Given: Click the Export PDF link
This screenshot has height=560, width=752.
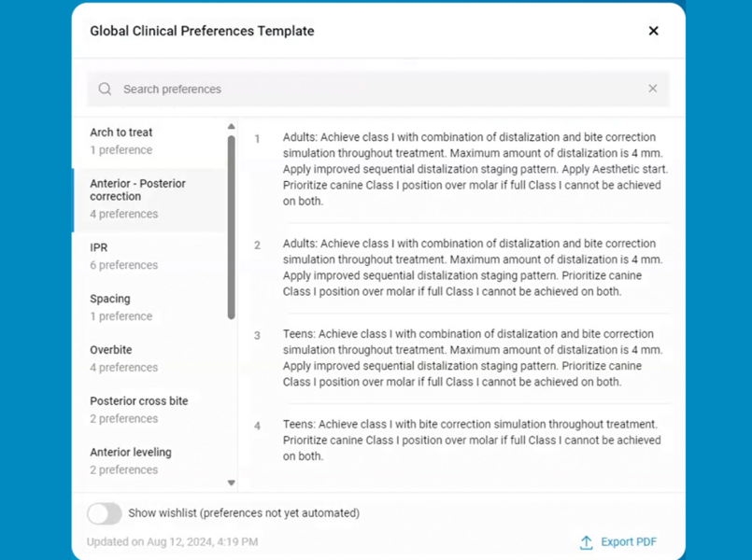Looking at the screenshot, I should tap(628, 542).
